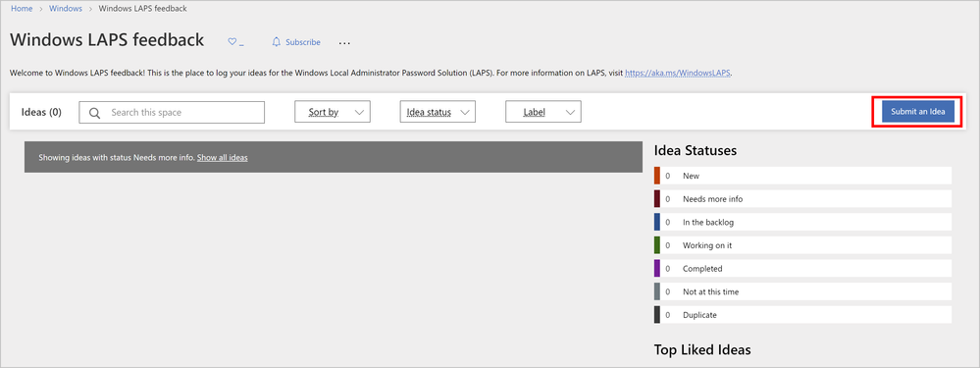Go to Home breadcrumb
The image size is (980, 368).
pyautogui.click(x=22, y=9)
